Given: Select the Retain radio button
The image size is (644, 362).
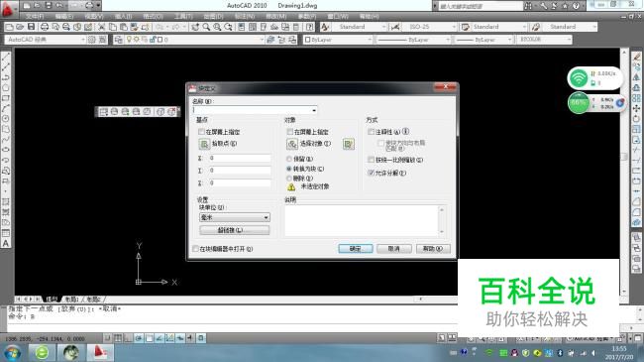Looking at the screenshot, I should coord(289,159).
